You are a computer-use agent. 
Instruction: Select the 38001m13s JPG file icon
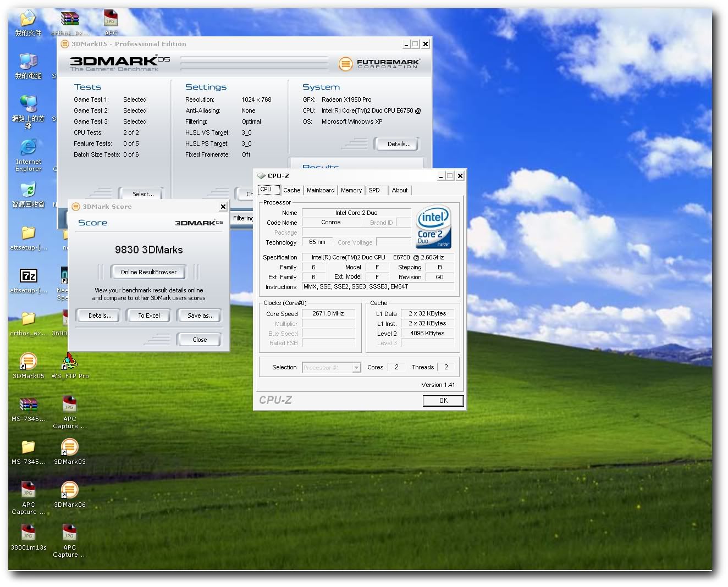tap(28, 533)
